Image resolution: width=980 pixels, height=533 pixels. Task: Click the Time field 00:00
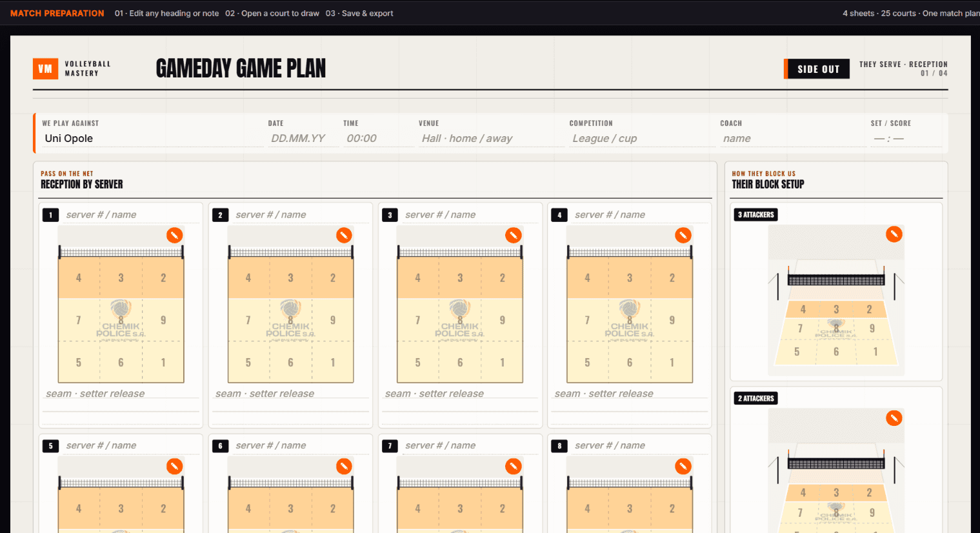[x=378, y=139]
